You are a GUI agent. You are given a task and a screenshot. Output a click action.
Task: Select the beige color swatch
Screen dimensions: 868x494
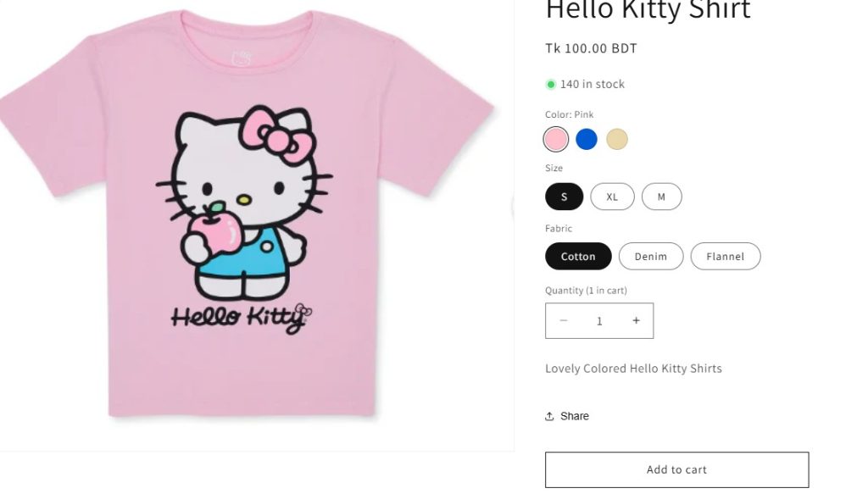[617, 139]
